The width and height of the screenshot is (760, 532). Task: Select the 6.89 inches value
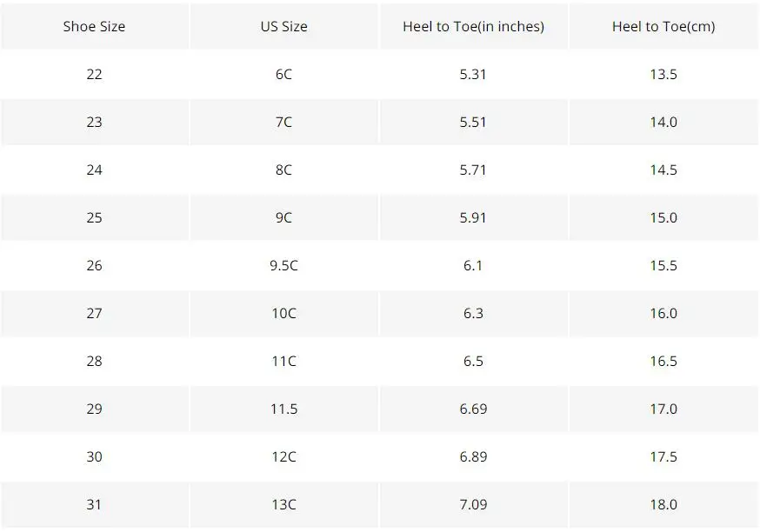click(x=473, y=456)
